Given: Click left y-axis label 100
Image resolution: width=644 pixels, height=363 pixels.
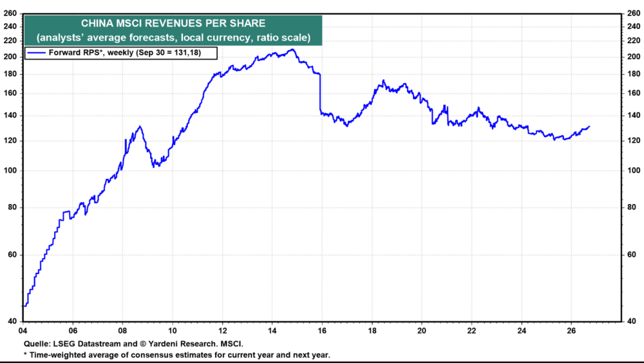Looking at the screenshot, I should pos(10,171).
